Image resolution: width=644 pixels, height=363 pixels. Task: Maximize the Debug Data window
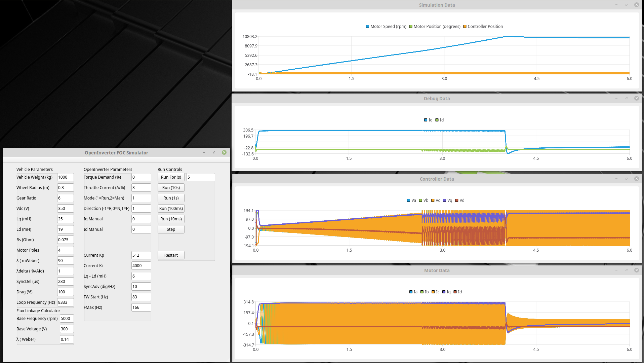[x=626, y=99]
